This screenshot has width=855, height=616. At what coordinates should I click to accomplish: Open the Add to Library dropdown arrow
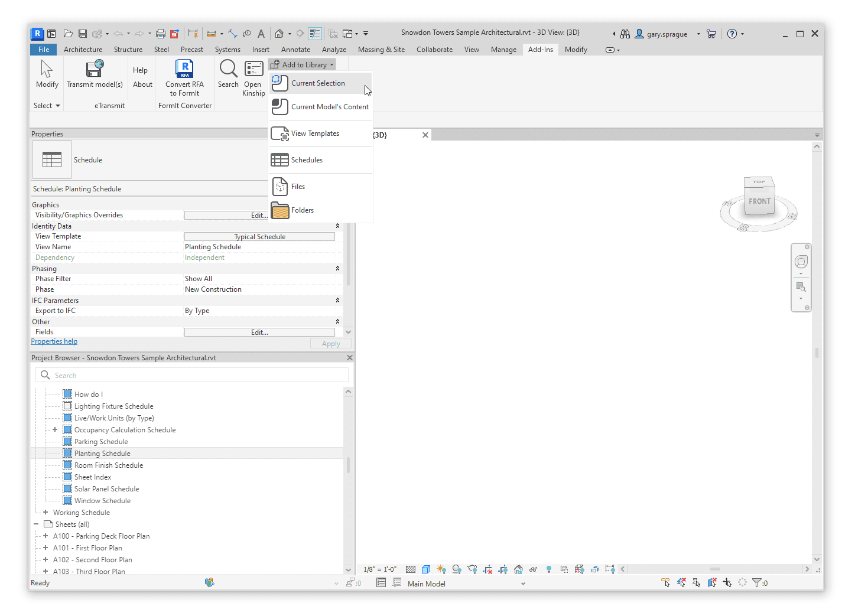click(330, 64)
